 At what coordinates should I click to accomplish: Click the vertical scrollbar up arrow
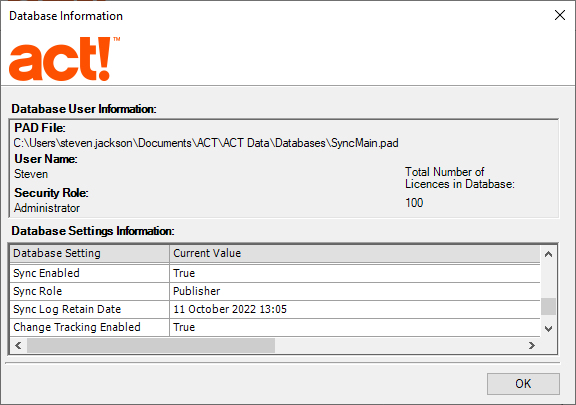click(548, 254)
